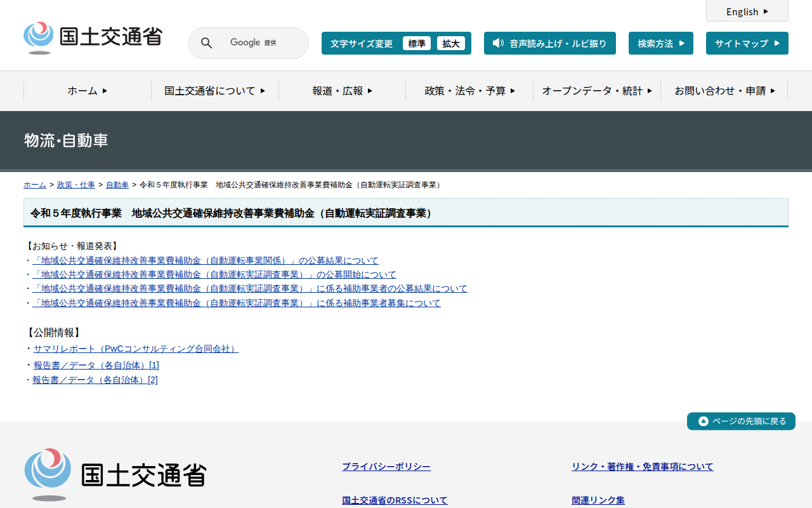
Task: Open the ホーム navigation item
Action: click(x=88, y=91)
